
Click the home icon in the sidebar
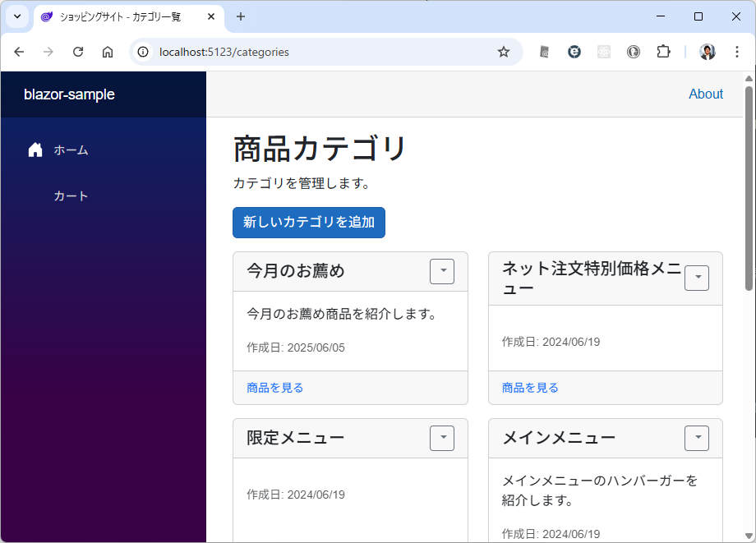pos(35,150)
